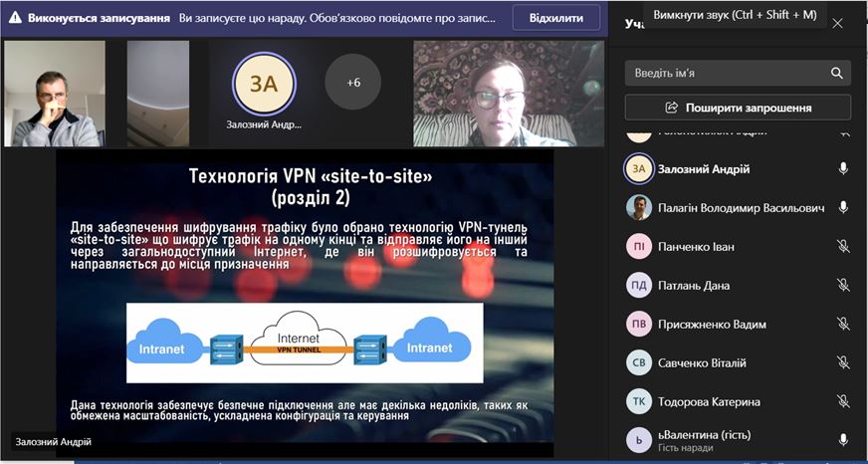Image resolution: width=868 pixels, height=464 pixels.
Task: Click the ЗА avatar in participants list
Action: tap(639, 169)
